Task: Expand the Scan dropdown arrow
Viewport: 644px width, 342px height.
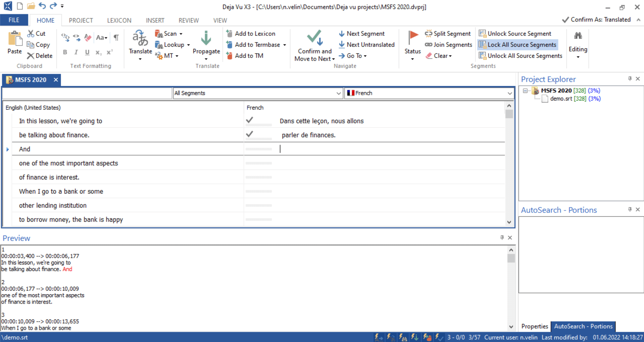Action: tap(181, 34)
